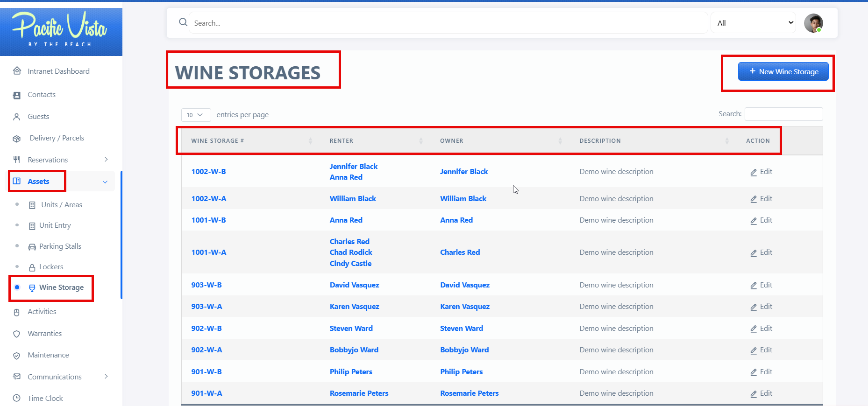The height and width of the screenshot is (406, 868).
Task: Open Delivery / Parcels menu item
Action: (57, 138)
